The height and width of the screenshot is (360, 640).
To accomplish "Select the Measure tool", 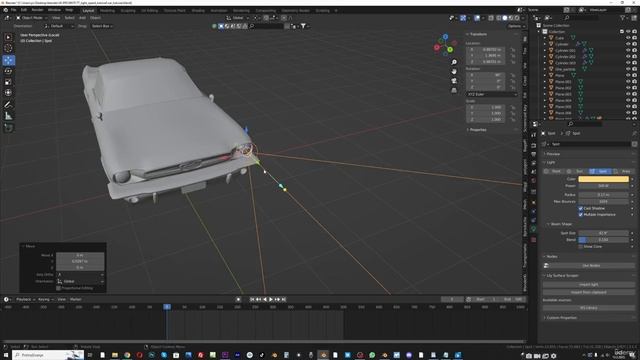I will click(9, 116).
